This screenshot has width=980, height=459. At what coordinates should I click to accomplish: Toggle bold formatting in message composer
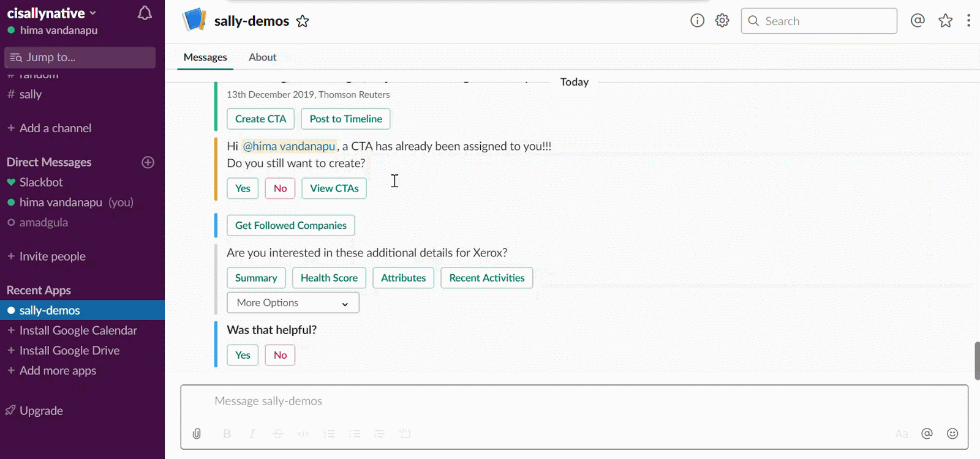(227, 433)
